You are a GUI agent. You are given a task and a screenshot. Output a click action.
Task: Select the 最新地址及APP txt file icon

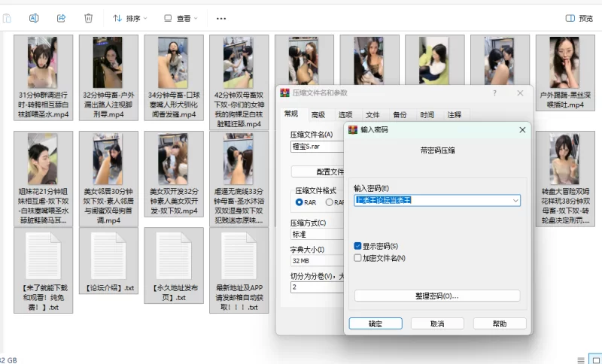click(239, 256)
